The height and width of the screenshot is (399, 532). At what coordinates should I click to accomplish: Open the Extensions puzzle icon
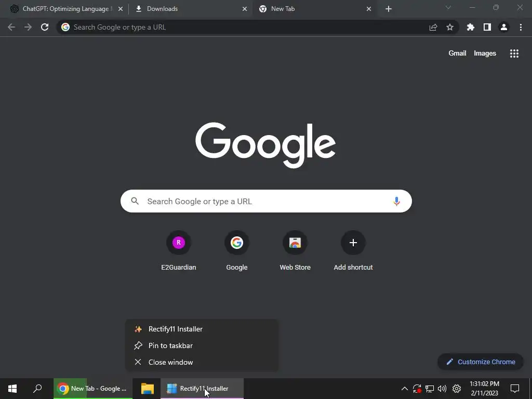(x=471, y=27)
